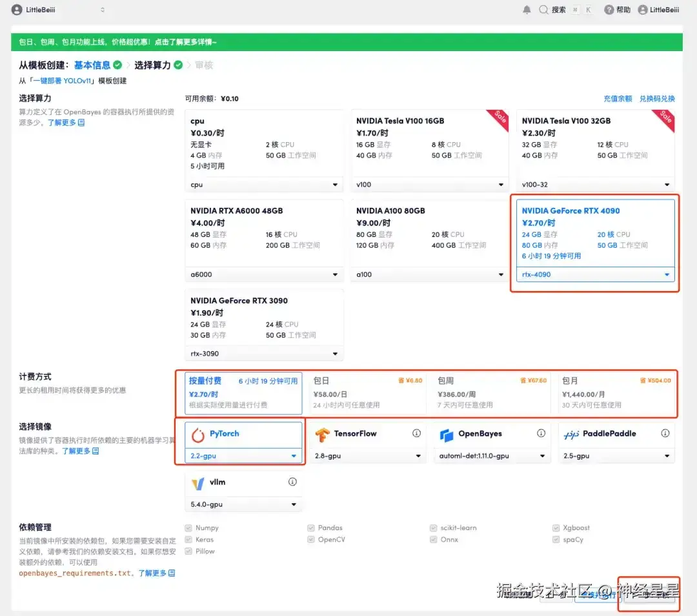Open the rtx-3090 resource dropdown

(264, 354)
